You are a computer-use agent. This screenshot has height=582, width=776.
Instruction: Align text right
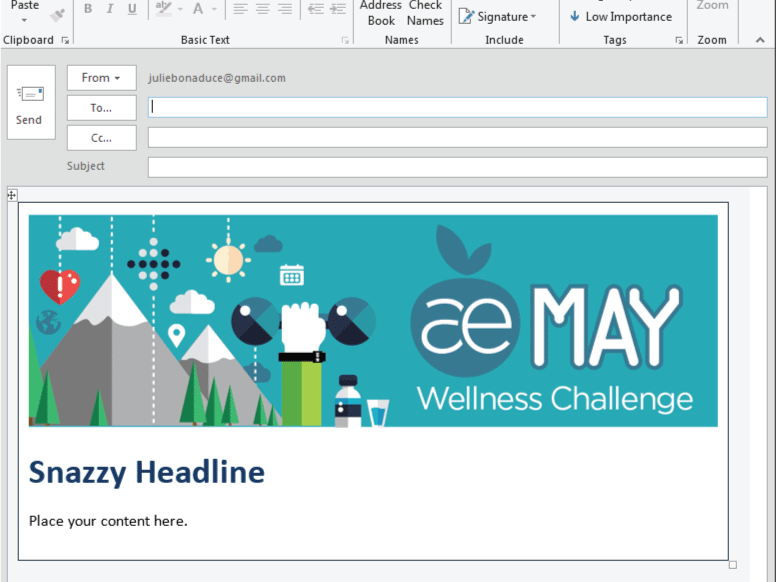click(285, 9)
